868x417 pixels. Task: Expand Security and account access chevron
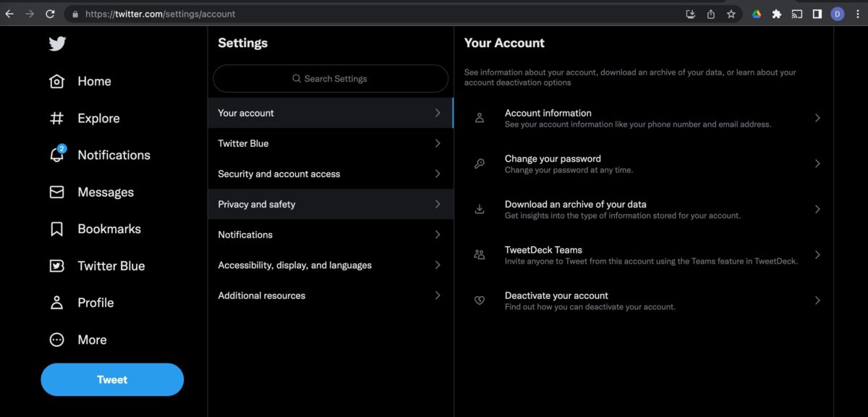click(x=438, y=174)
